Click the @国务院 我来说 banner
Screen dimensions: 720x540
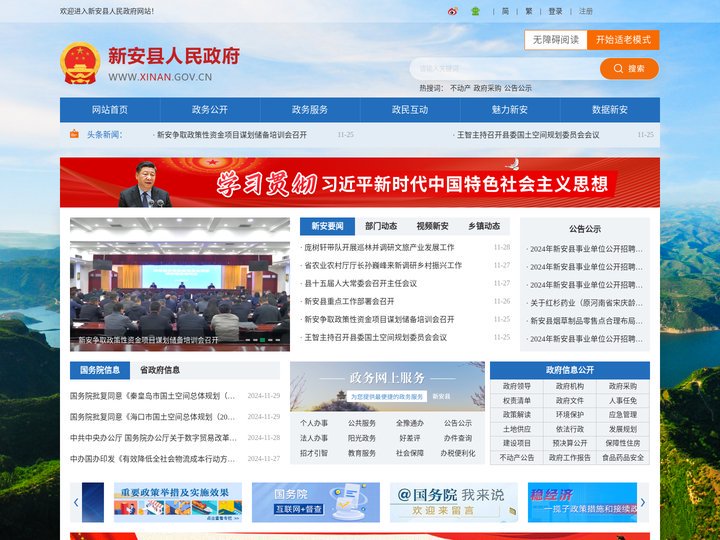point(454,502)
